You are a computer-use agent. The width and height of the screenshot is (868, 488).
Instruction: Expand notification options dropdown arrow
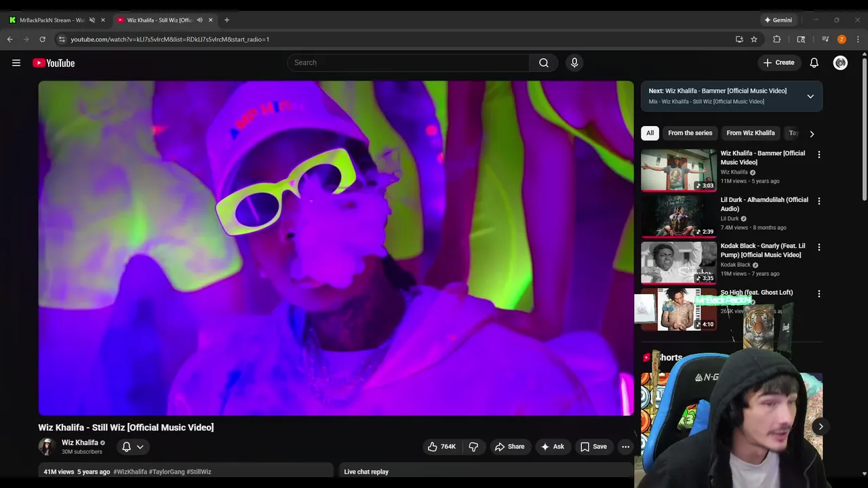coord(140,447)
